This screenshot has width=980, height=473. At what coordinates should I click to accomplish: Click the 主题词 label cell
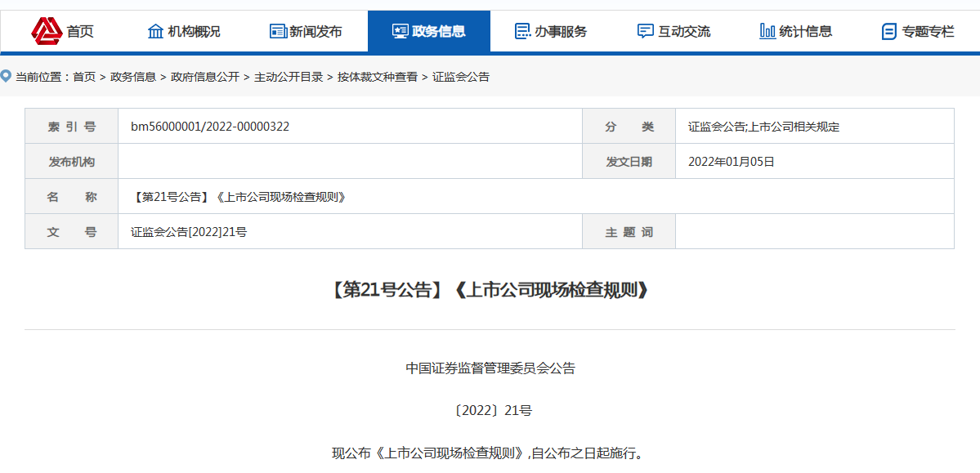629,232
